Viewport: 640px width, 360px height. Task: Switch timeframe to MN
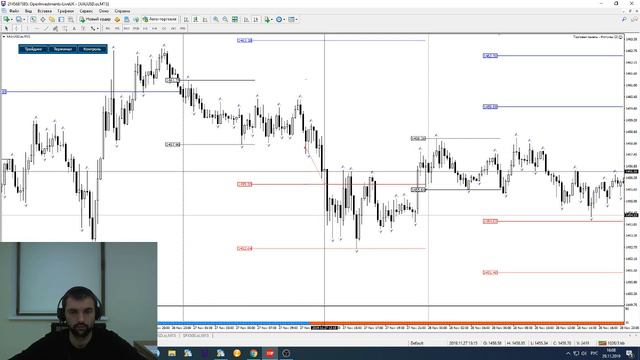point(183,29)
